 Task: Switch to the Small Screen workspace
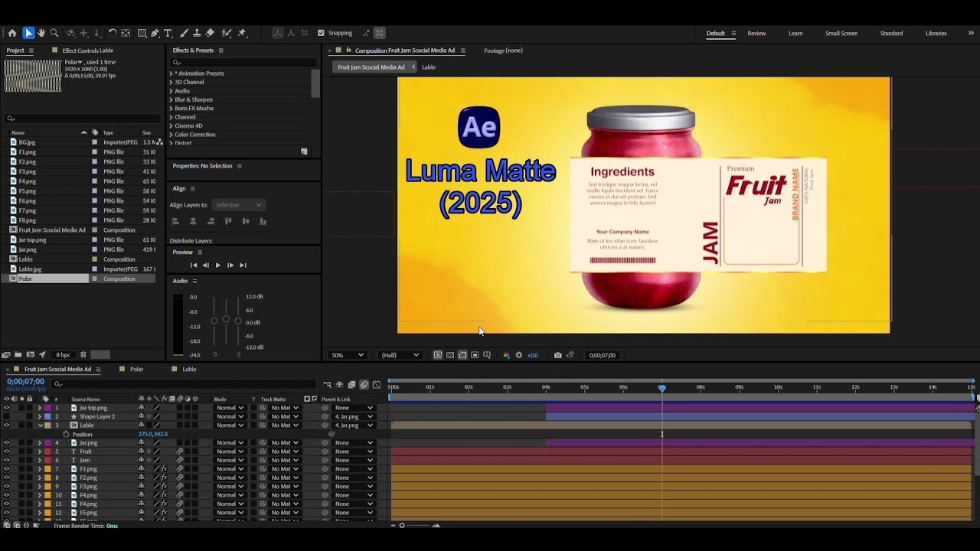coord(841,33)
